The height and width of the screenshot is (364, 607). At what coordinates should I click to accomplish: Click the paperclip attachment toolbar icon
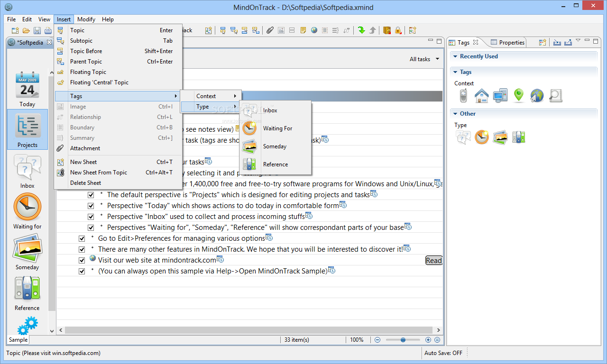click(270, 30)
